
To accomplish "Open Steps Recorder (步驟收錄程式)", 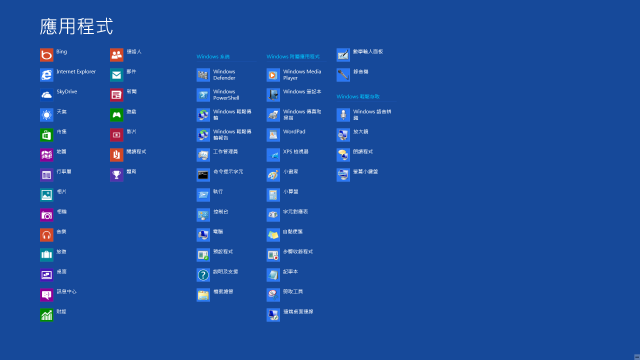I will coord(273,255).
